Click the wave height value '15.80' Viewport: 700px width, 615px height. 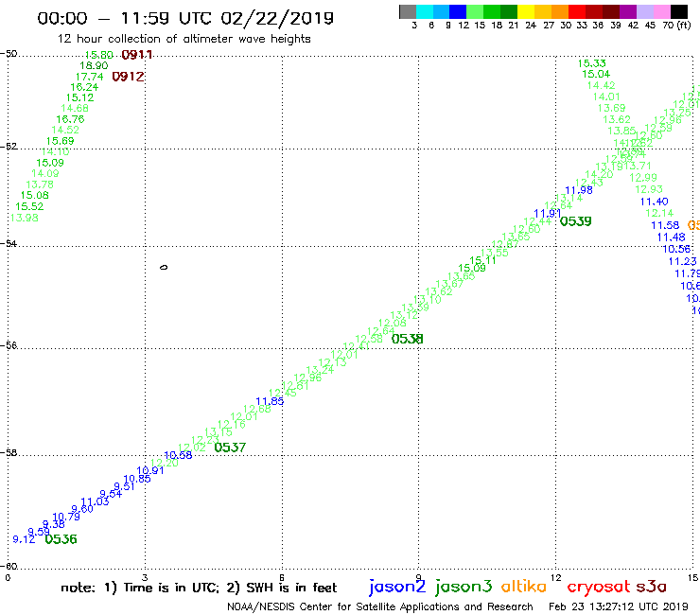tap(98, 55)
